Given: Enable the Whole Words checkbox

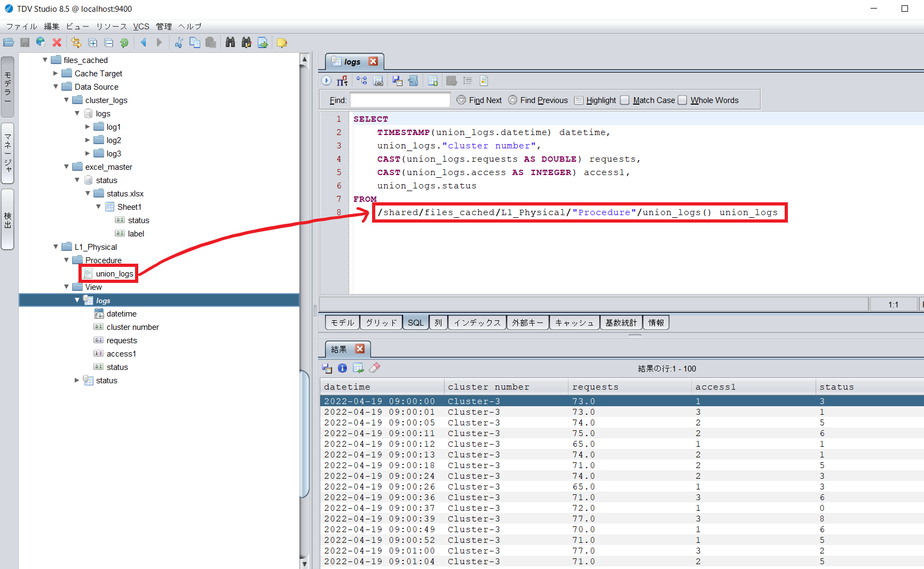Looking at the screenshot, I should (x=682, y=100).
